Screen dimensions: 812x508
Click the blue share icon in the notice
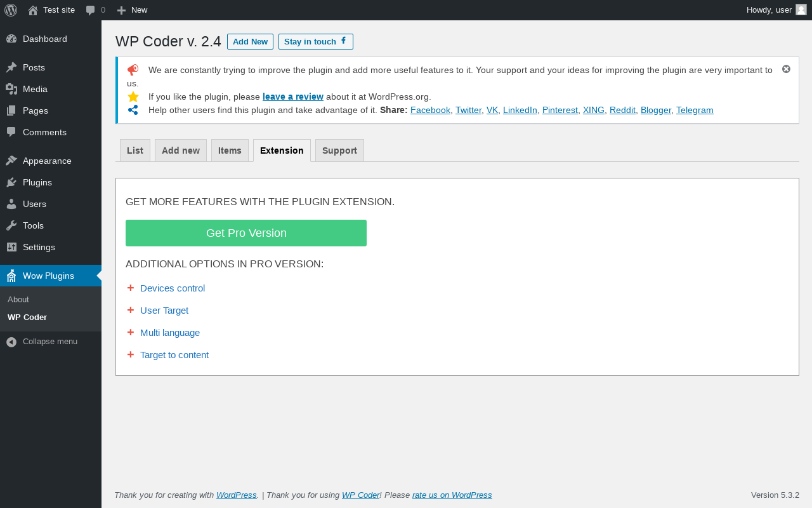[x=133, y=110]
